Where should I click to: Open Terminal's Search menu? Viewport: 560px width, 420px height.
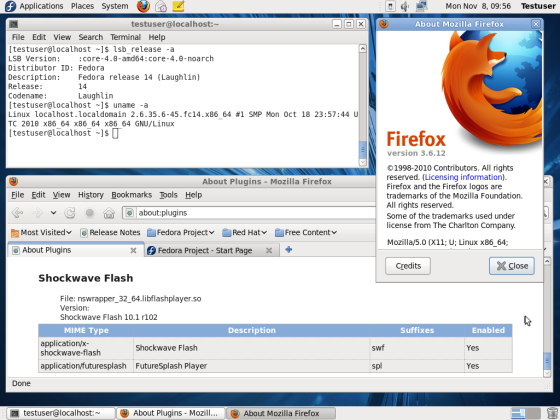[91, 37]
